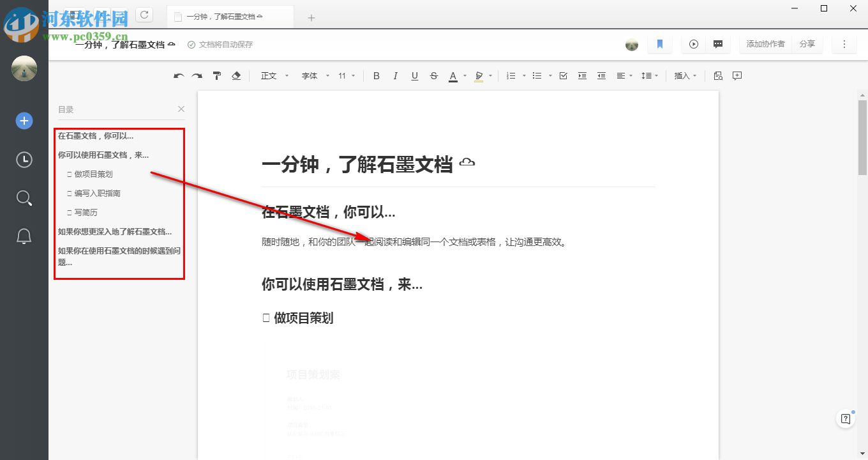Open the 正文 paragraph style dropdown
The image size is (868, 460).
(x=275, y=76)
